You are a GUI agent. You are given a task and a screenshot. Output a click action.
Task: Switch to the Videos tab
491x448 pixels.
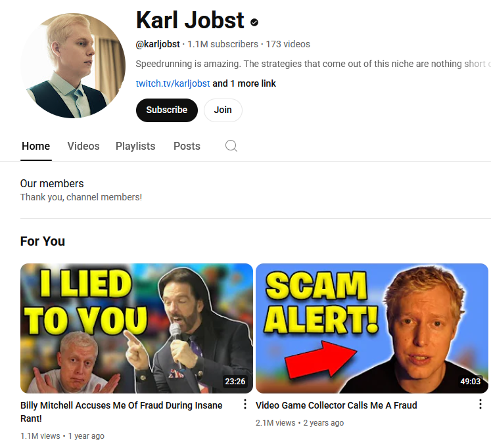(x=83, y=146)
